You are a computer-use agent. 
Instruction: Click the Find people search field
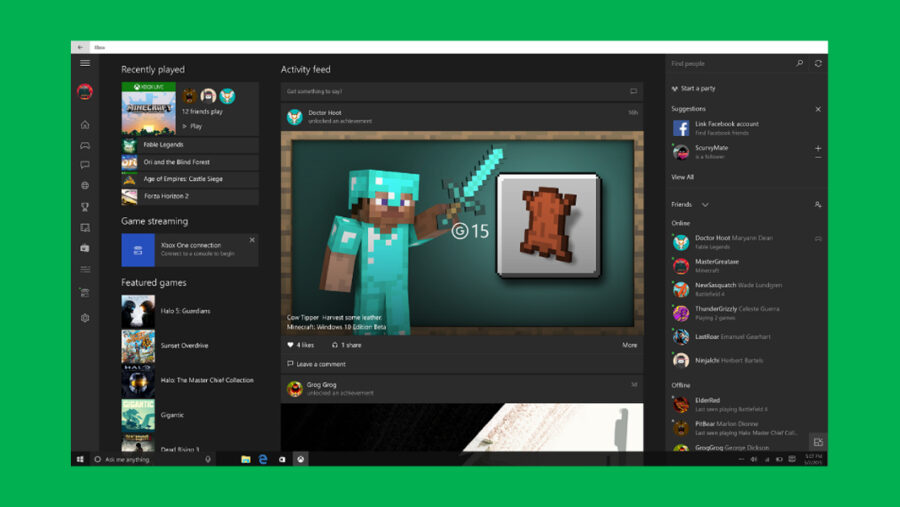(729, 63)
